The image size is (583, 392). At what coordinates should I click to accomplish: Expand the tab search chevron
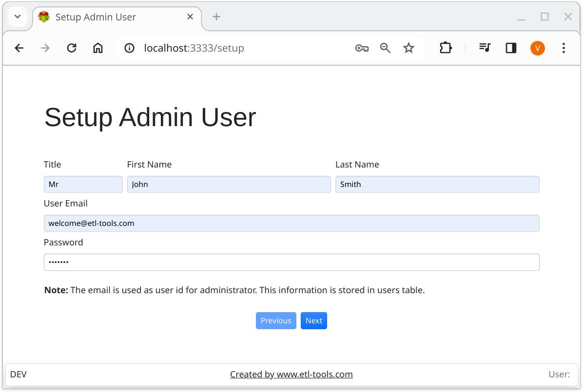pyautogui.click(x=18, y=17)
